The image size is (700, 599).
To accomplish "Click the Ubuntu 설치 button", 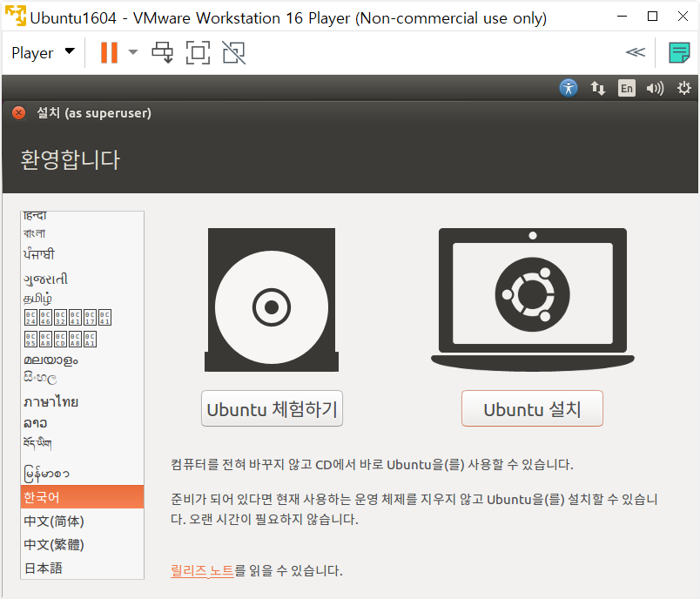I will point(532,408).
